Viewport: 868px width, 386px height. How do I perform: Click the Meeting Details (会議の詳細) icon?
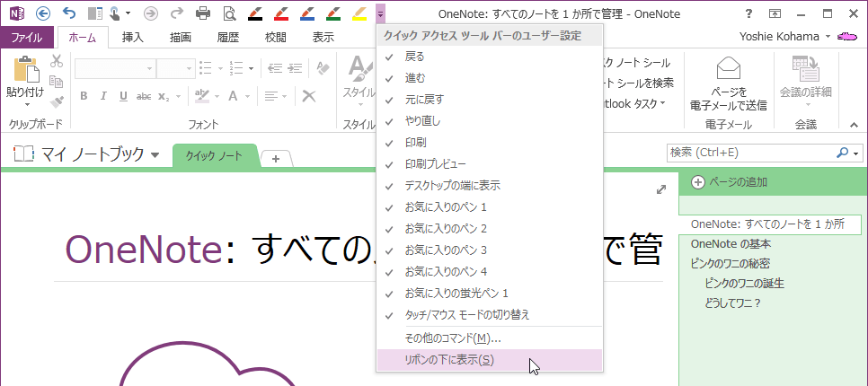(805, 68)
